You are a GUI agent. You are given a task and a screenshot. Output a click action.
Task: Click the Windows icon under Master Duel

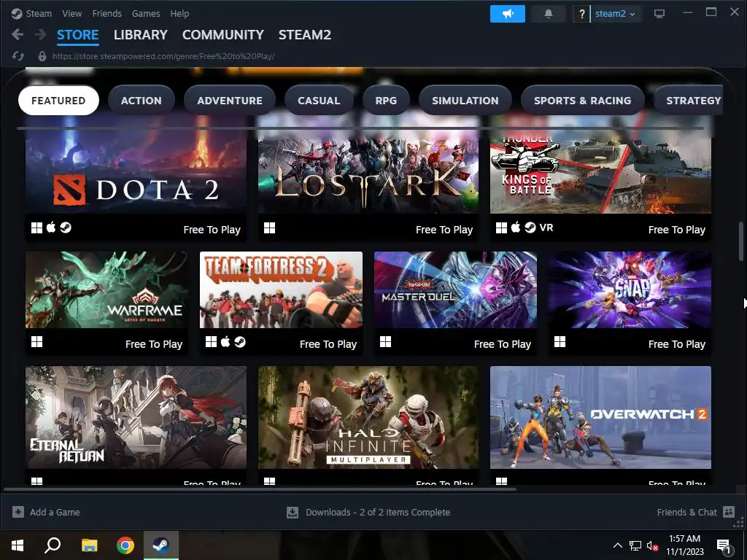(x=385, y=342)
